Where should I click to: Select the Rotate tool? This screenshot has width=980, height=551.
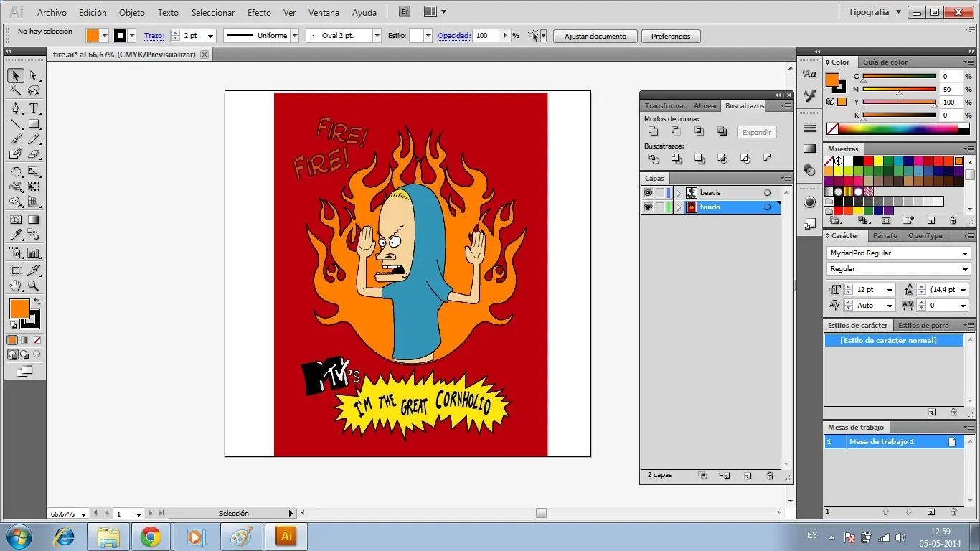pos(16,172)
